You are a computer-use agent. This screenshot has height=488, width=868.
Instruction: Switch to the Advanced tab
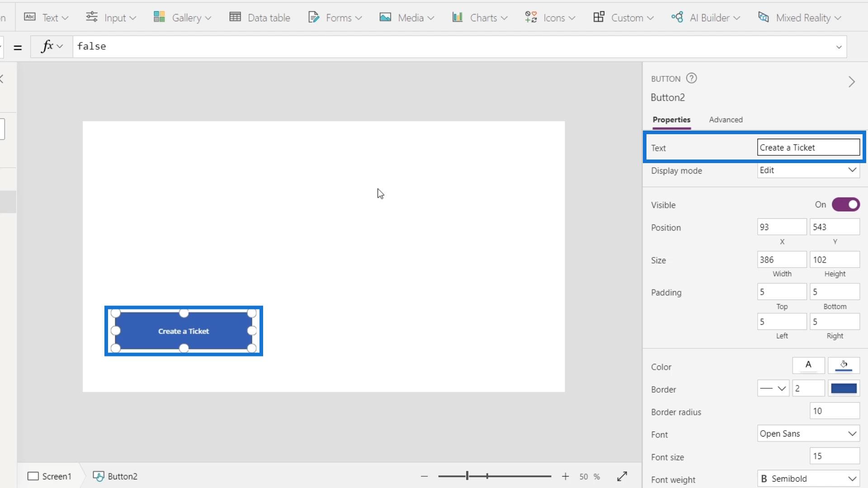(x=726, y=120)
